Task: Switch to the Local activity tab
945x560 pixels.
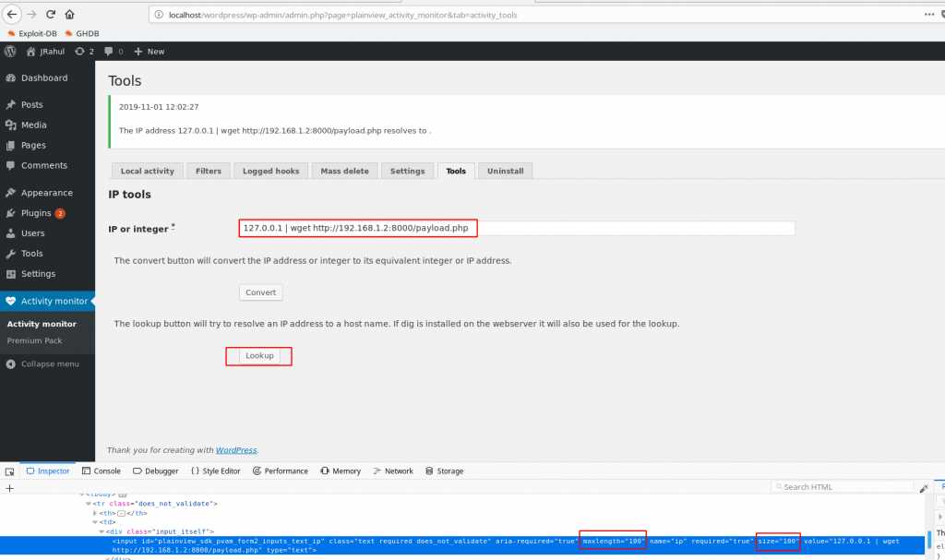Action: (x=147, y=172)
